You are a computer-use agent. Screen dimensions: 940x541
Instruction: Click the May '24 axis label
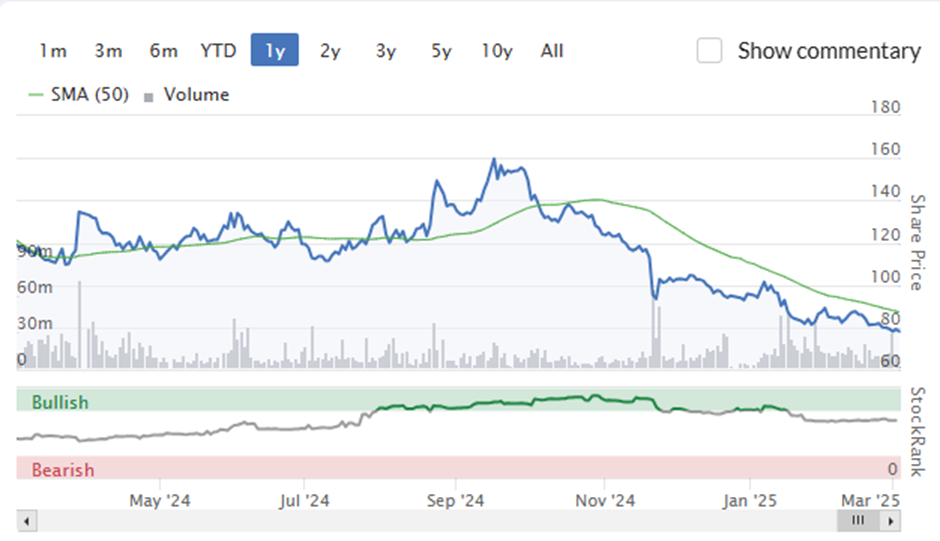pos(159,500)
